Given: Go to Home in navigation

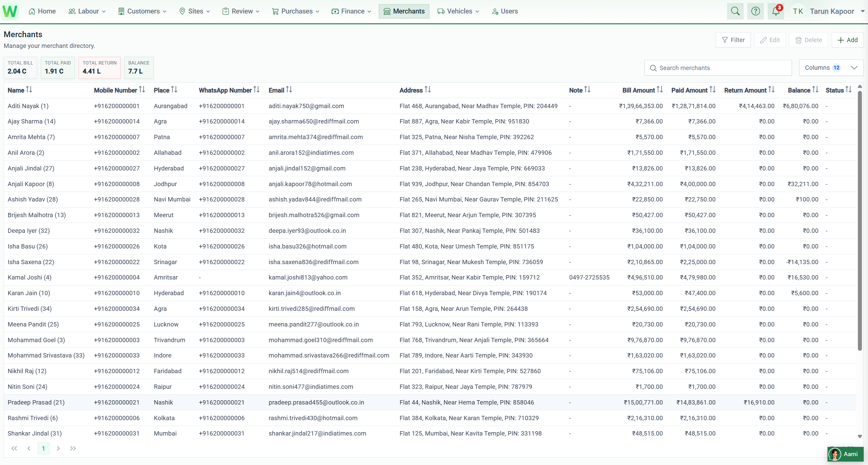Looking at the screenshot, I should point(42,11).
